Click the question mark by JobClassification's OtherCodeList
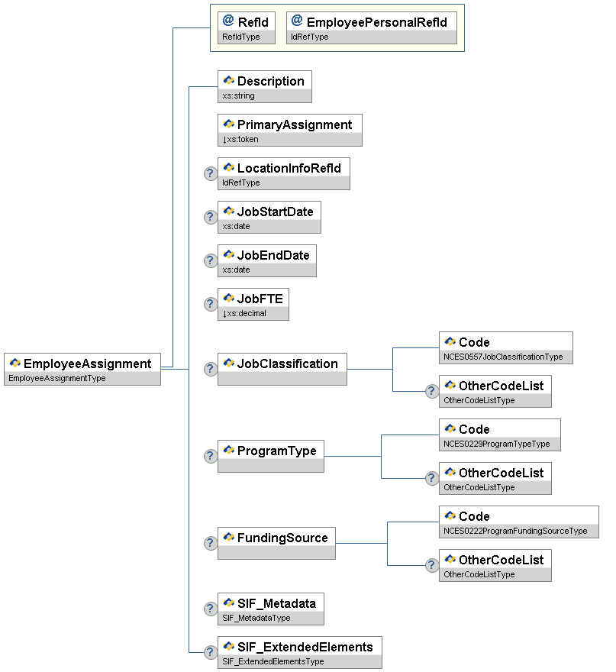This screenshot has height=672, width=616. (431, 391)
